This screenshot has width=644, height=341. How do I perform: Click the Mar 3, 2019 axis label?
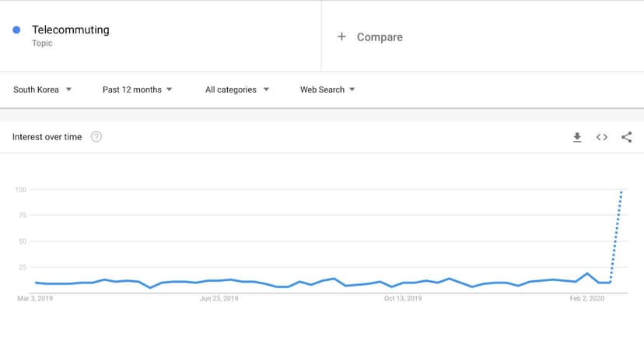pos(35,299)
